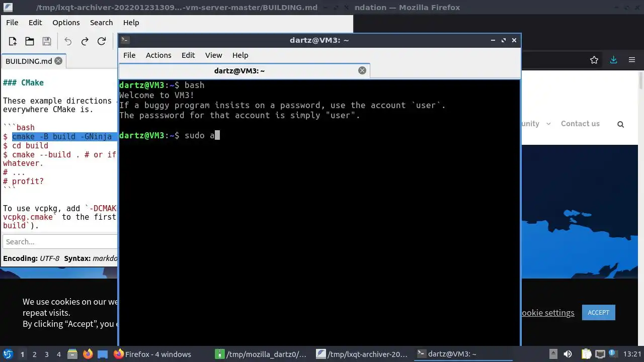Close the BUILDING.md tab

[x=58, y=61]
